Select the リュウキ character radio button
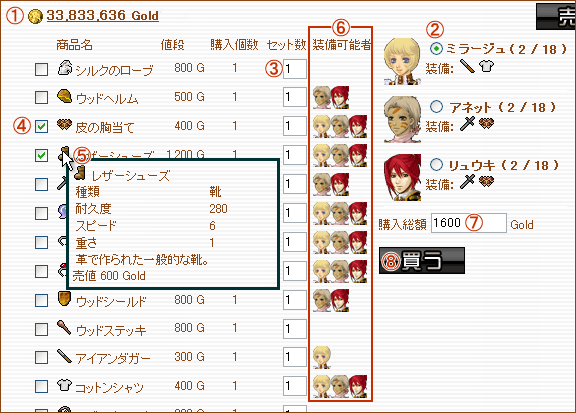Viewport: 576px width, 413px height. [436, 164]
